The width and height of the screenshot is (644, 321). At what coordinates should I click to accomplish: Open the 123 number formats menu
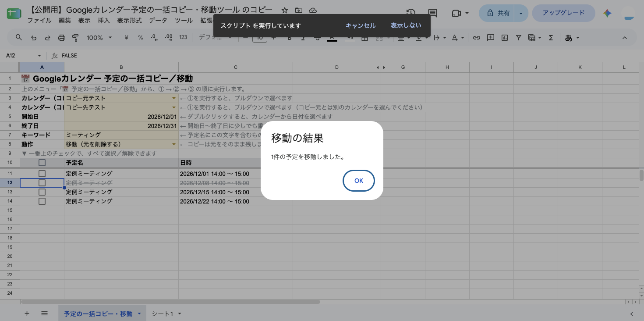coord(183,38)
